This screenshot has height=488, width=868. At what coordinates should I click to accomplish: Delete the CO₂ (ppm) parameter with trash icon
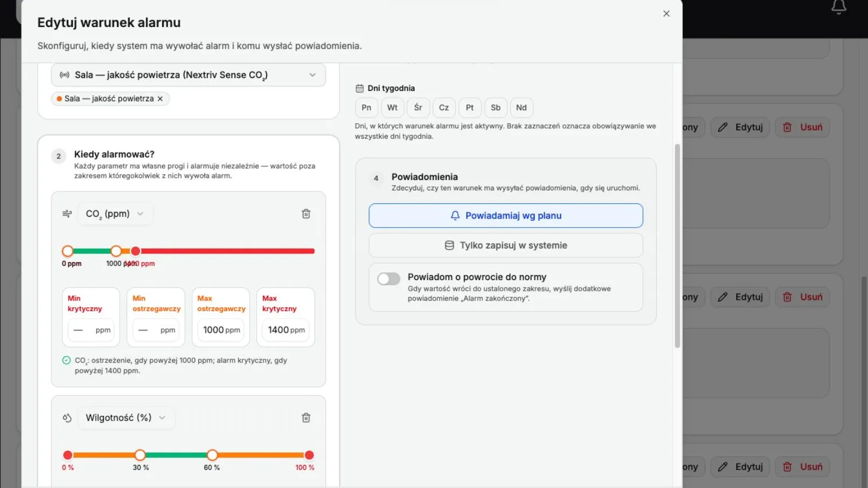tap(306, 213)
